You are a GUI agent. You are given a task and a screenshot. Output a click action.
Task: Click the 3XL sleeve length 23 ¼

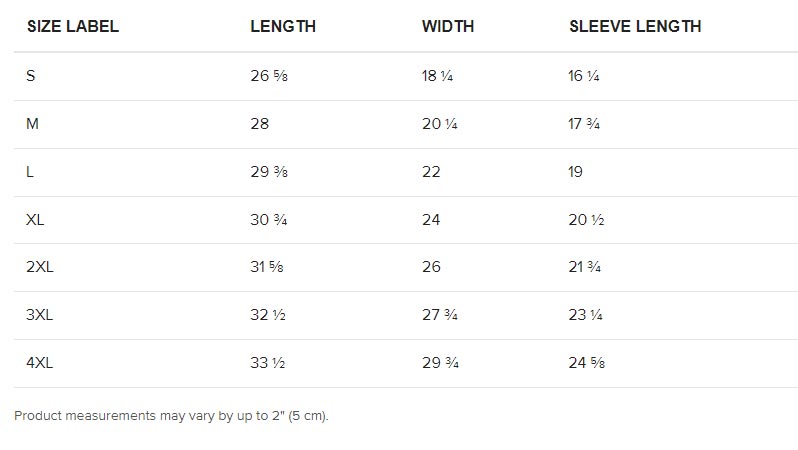point(585,315)
